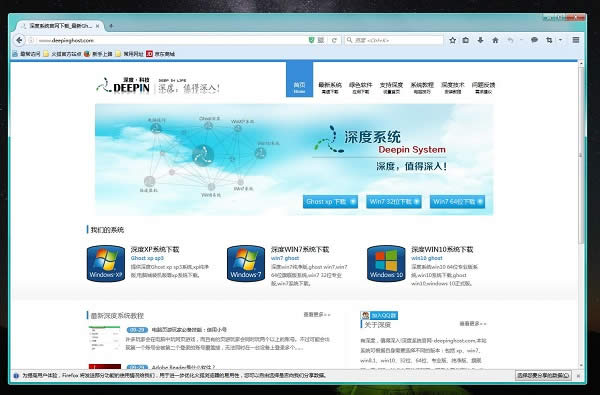Screen dimensions: 600x395
Task: Open the 深度技术 navigation item
Action: pos(453,88)
